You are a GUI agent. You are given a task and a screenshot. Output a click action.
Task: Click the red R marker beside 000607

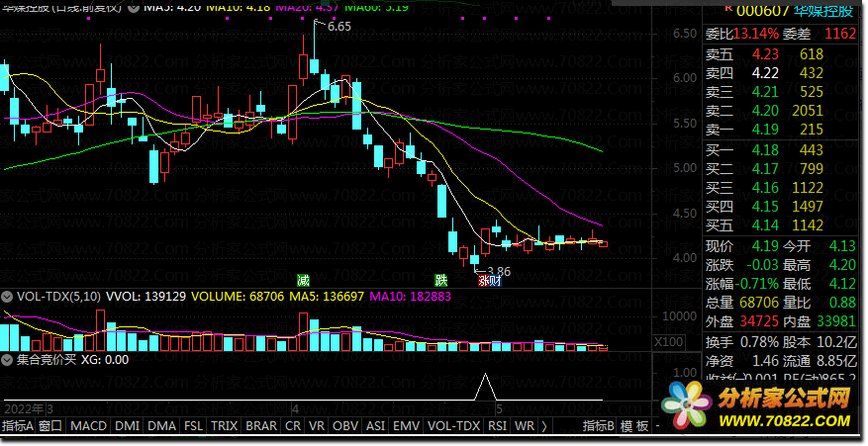[727, 8]
